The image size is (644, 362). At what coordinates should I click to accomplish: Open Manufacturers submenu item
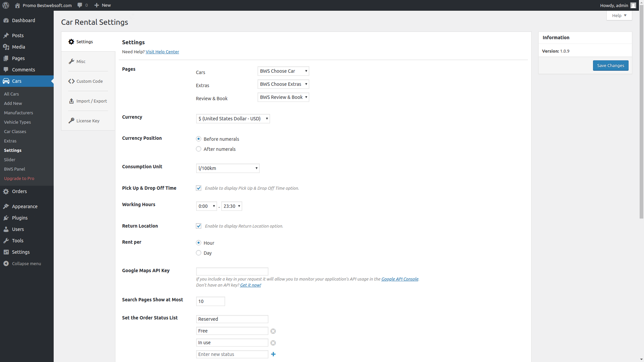[18, 113]
